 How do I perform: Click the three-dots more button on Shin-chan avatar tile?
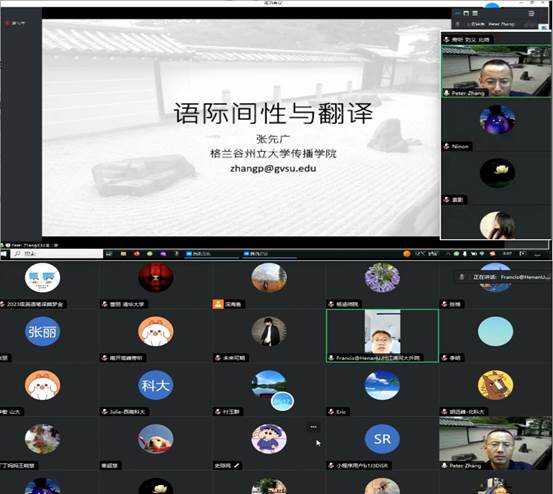point(313,427)
